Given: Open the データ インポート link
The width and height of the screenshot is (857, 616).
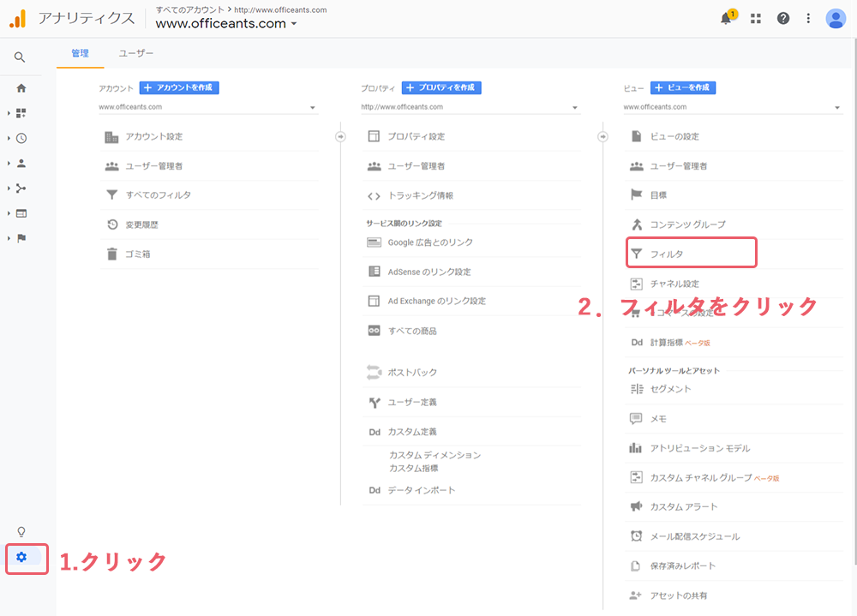Looking at the screenshot, I should [422, 490].
